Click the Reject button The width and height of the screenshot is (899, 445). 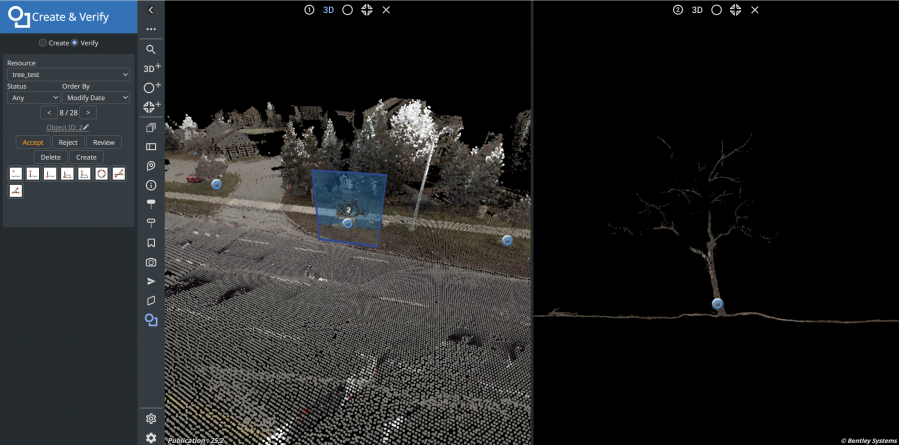68,142
